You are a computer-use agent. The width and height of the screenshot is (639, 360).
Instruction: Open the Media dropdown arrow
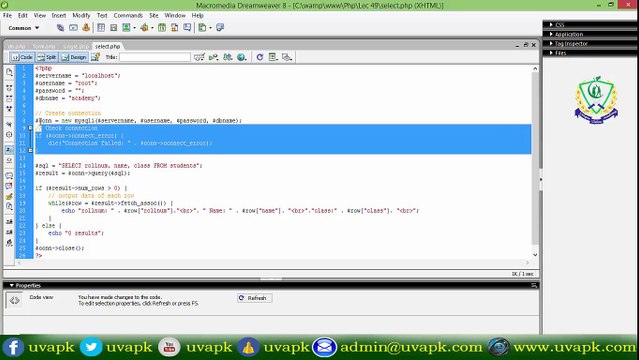point(152,28)
